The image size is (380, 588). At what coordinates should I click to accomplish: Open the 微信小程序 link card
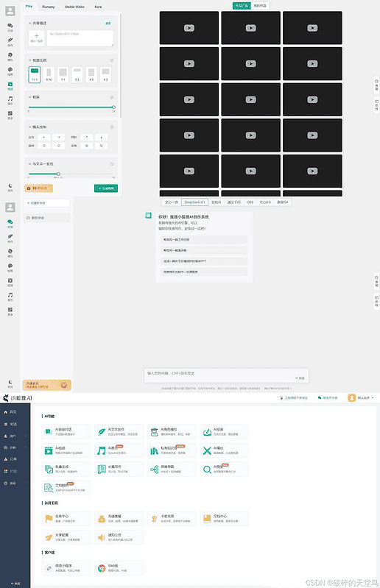tap(66, 568)
